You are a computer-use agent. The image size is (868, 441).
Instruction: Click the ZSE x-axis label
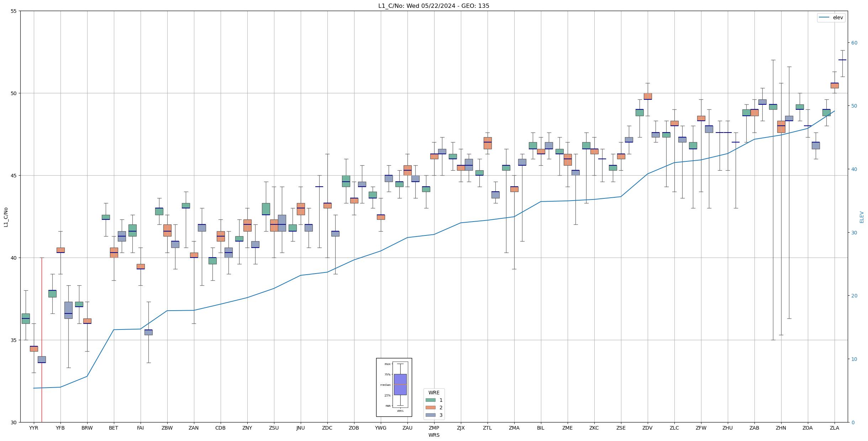coord(621,428)
